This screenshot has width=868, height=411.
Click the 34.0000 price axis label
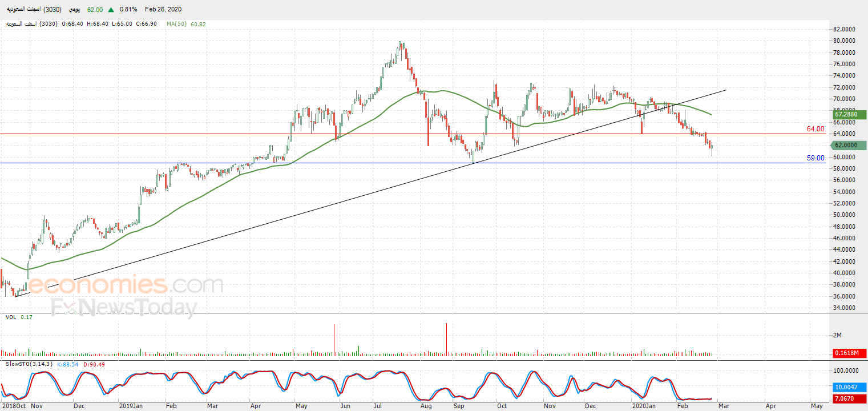click(845, 308)
